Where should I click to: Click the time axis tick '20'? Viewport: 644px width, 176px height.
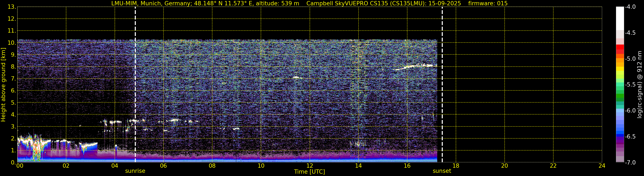pos(505,166)
